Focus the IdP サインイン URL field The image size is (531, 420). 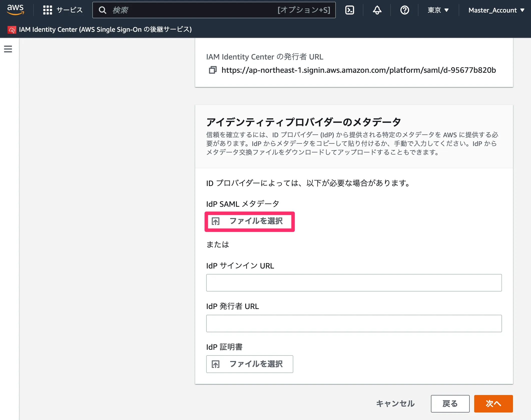pos(354,283)
